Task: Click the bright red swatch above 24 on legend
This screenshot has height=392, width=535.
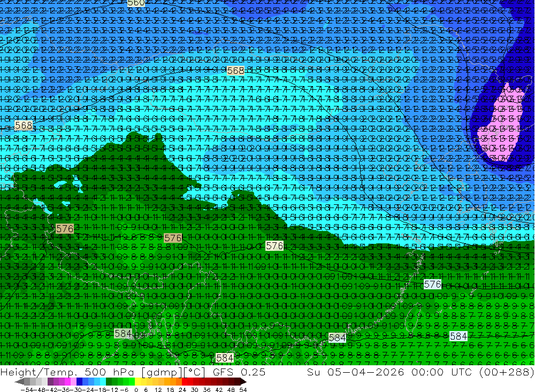Action: tap(185, 381)
